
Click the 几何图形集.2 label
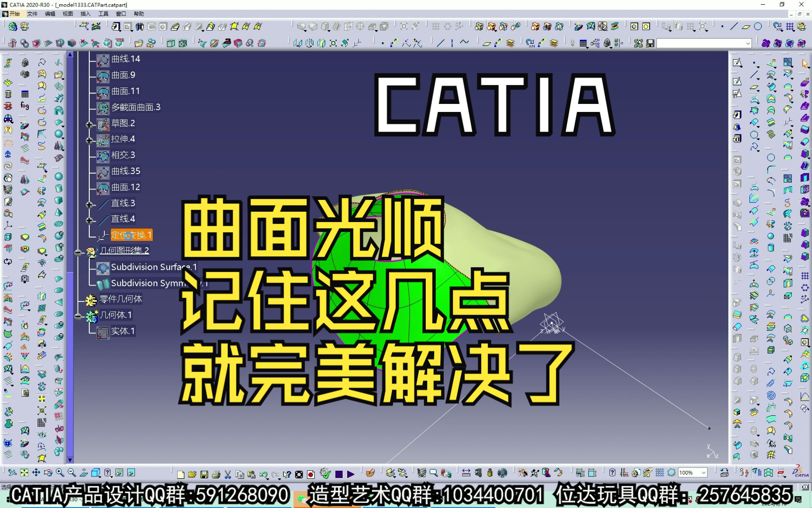point(125,250)
